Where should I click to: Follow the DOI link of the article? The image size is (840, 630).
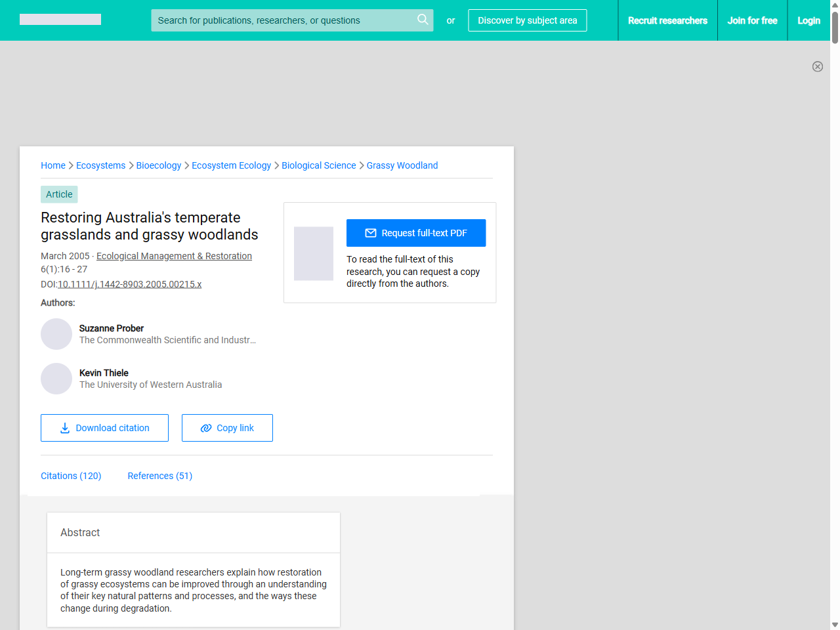point(129,284)
